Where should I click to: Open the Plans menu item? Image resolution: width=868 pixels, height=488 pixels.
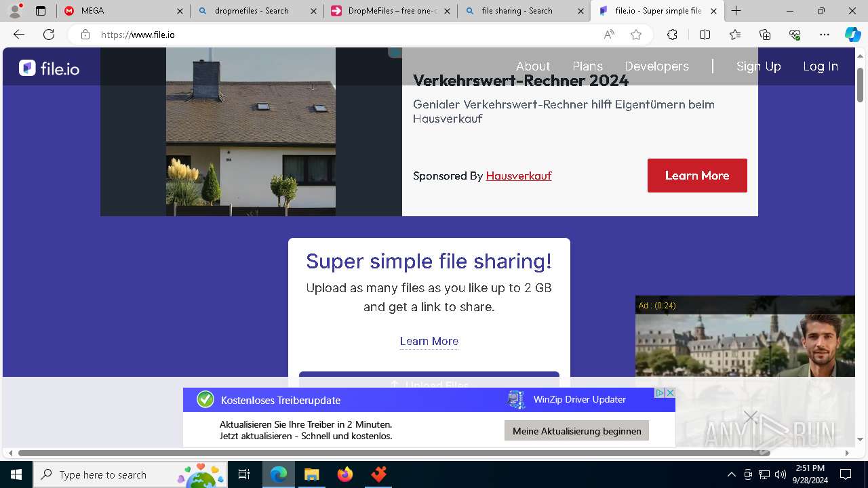(x=587, y=66)
